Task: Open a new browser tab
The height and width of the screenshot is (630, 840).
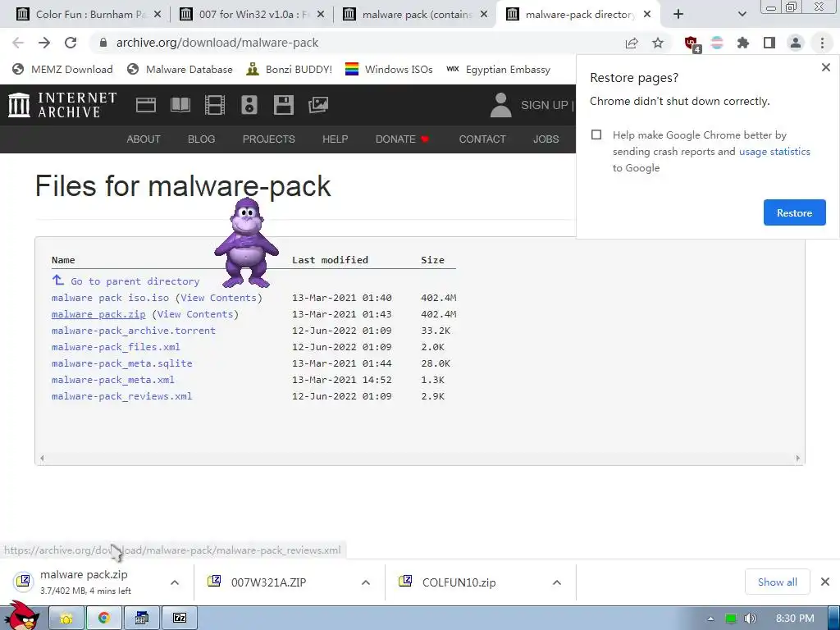Action: pyautogui.click(x=678, y=15)
